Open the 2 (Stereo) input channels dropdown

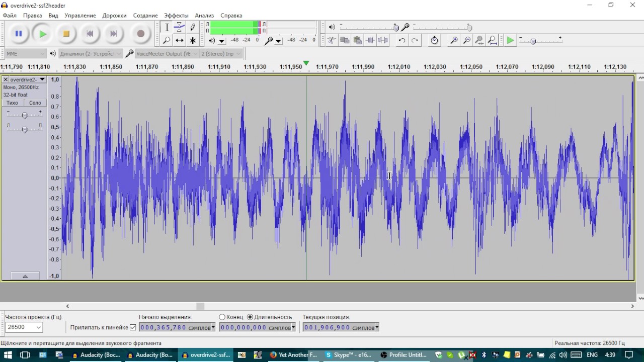pyautogui.click(x=221, y=53)
